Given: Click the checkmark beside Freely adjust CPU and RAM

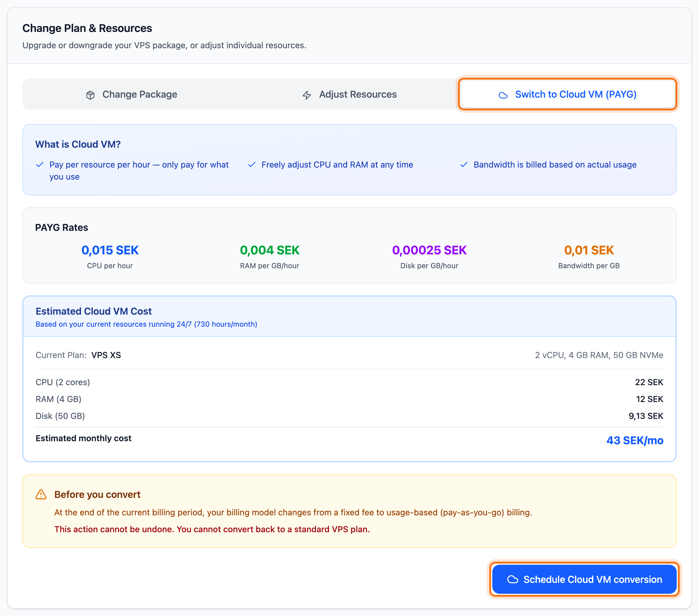Looking at the screenshot, I should (252, 165).
